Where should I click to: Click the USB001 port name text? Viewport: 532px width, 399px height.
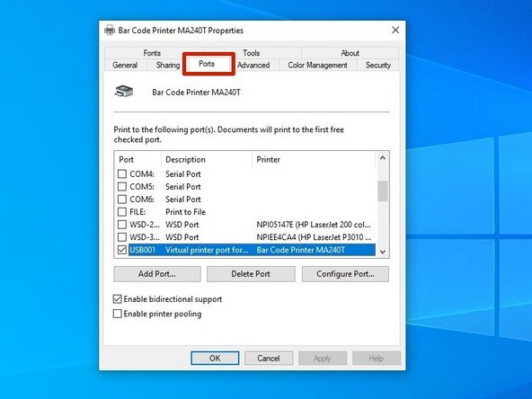point(143,250)
